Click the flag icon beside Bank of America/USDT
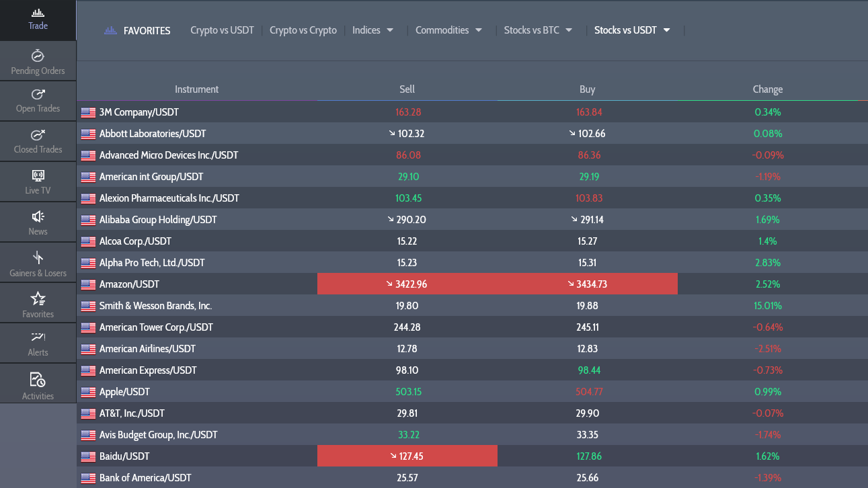Viewport: 868px width, 488px height. (88, 478)
